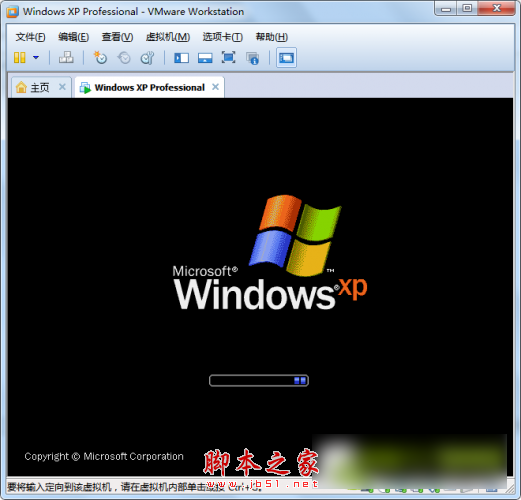The image size is (521, 500).
Task: Minimize the VMware Workstation window
Action: click(446, 9)
